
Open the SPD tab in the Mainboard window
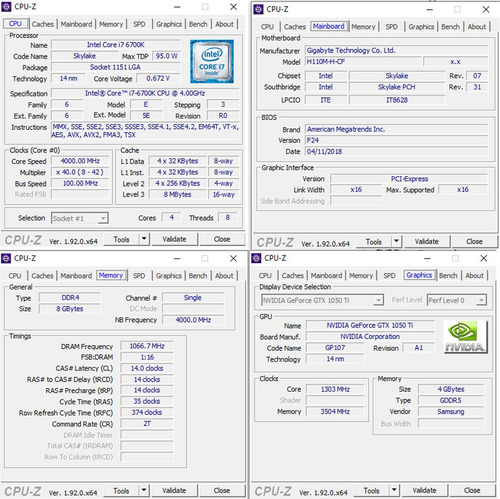391,27
